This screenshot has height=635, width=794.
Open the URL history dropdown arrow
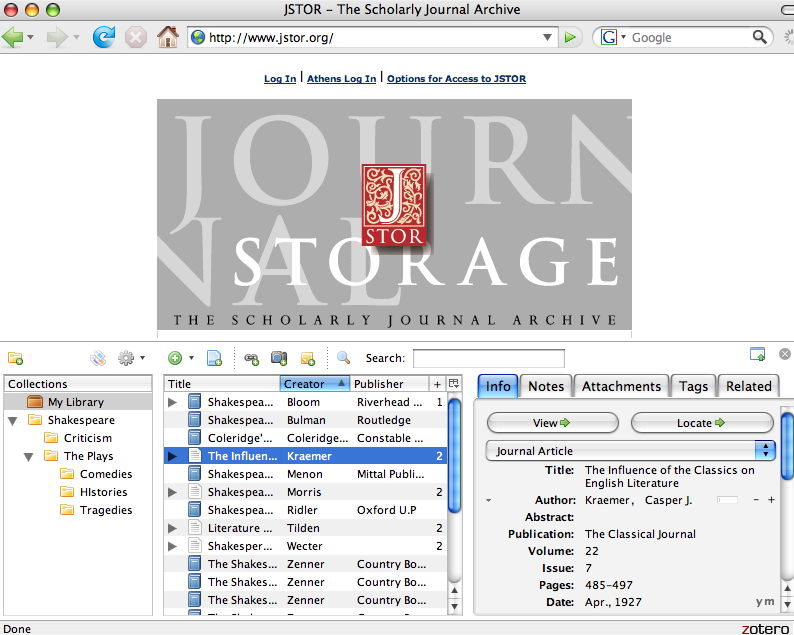(x=547, y=37)
